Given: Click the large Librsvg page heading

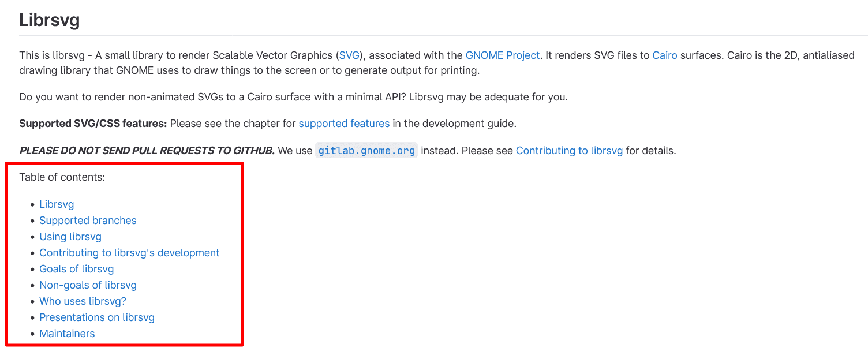Looking at the screenshot, I should 49,20.
